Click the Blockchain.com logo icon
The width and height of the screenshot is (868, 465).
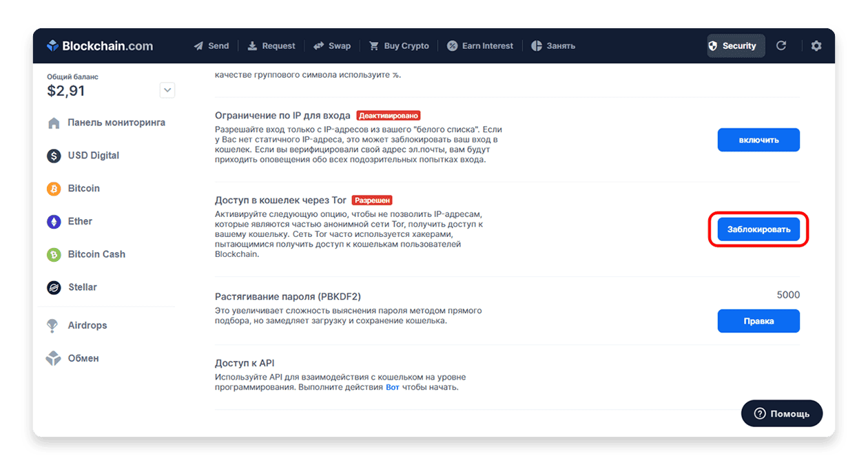coord(53,46)
